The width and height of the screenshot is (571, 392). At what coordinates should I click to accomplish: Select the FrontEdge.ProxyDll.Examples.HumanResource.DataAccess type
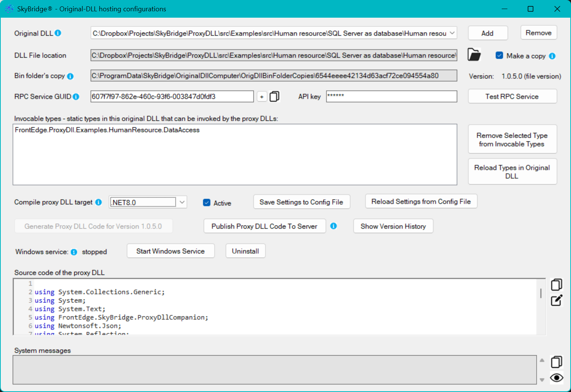click(107, 130)
